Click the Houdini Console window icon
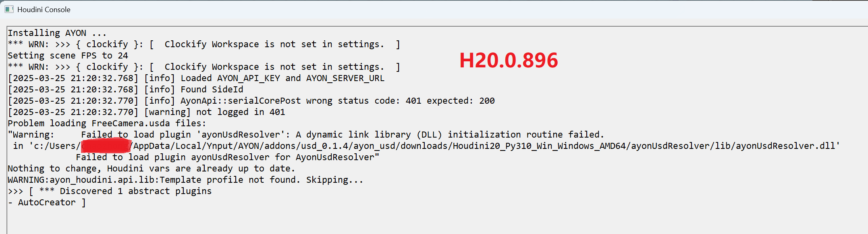This screenshot has width=868, height=234. coord(9,9)
